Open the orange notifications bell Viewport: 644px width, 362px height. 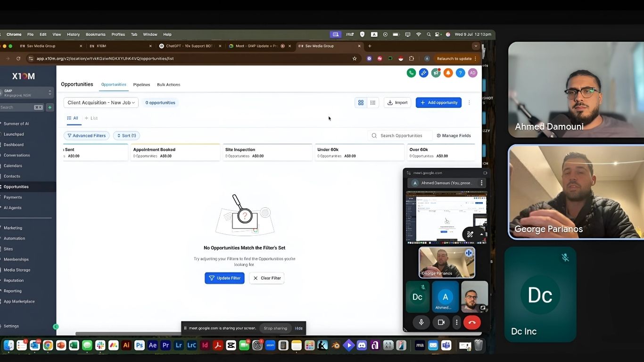[448, 73]
